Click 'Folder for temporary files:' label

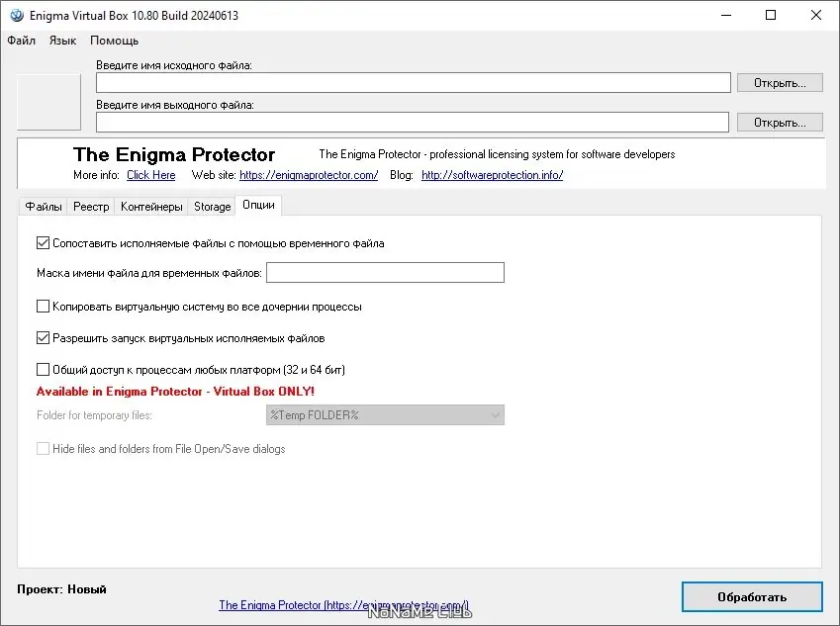[94, 415]
